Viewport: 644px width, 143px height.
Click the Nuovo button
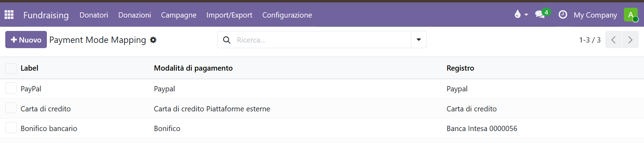click(26, 40)
